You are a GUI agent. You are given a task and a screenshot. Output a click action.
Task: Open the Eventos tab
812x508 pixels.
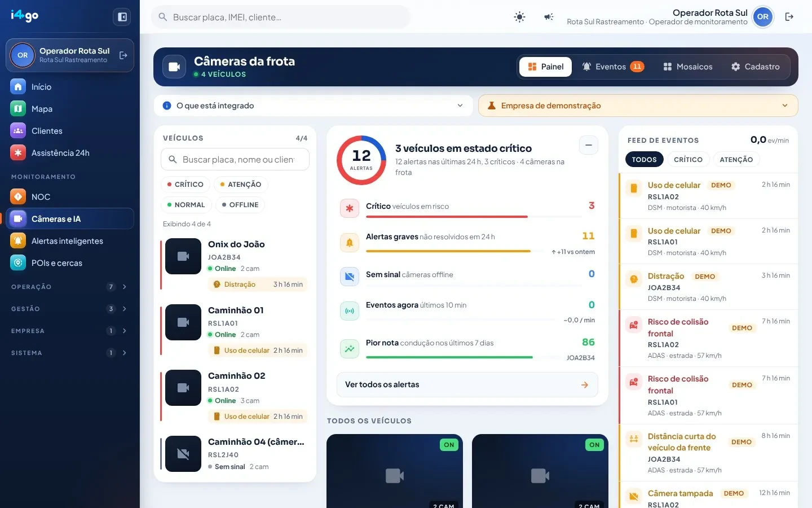pyautogui.click(x=612, y=67)
